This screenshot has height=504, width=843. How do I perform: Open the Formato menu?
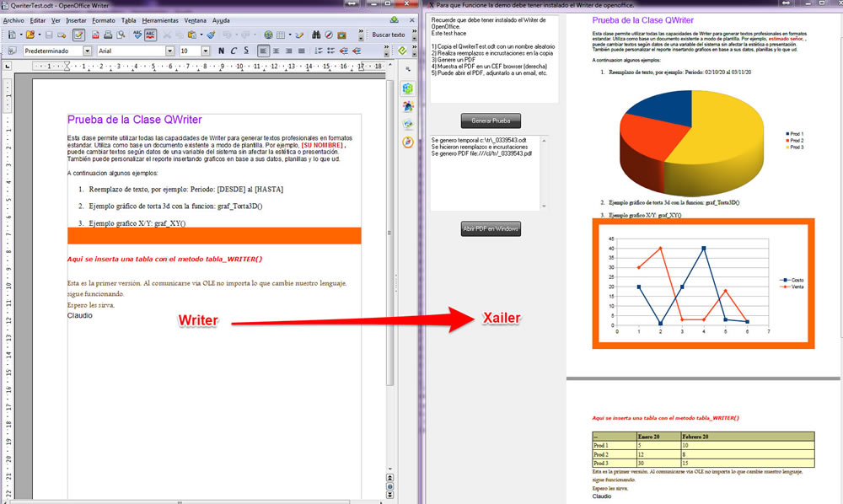103,20
